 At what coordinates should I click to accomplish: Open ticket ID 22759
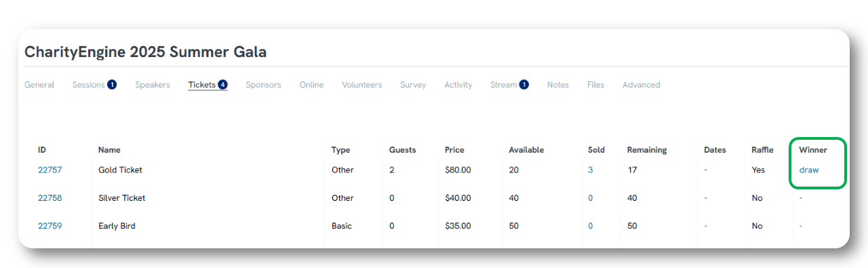(x=50, y=226)
